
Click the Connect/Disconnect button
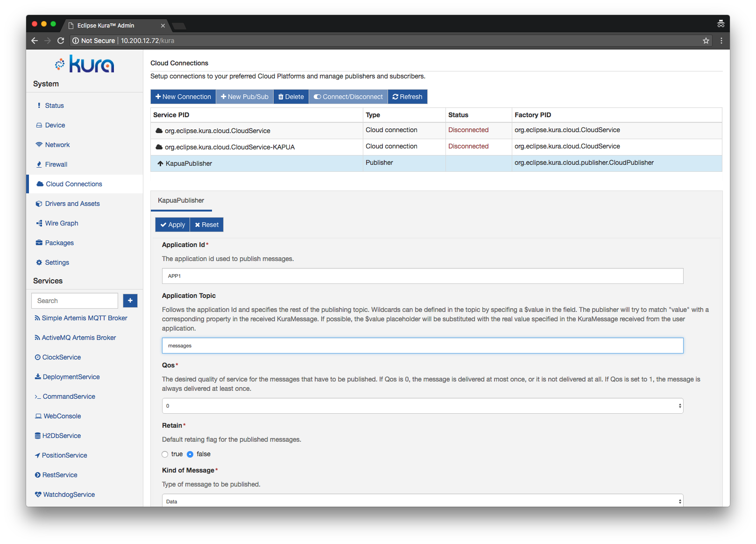(x=348, y=97)
